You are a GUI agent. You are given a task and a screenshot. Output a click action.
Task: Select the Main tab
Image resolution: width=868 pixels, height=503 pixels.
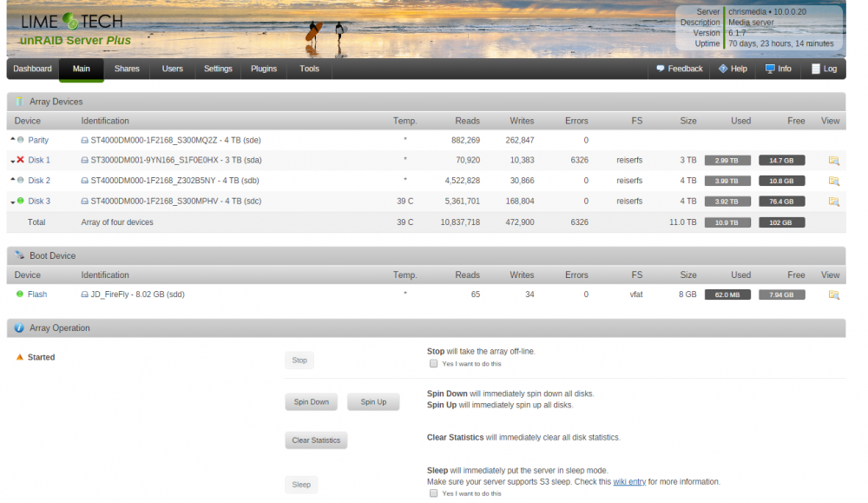(x=82, y=69)
